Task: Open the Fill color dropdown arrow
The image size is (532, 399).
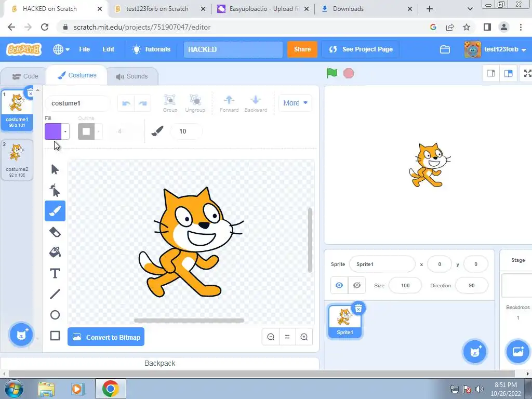Action: (x=65, y=131)
